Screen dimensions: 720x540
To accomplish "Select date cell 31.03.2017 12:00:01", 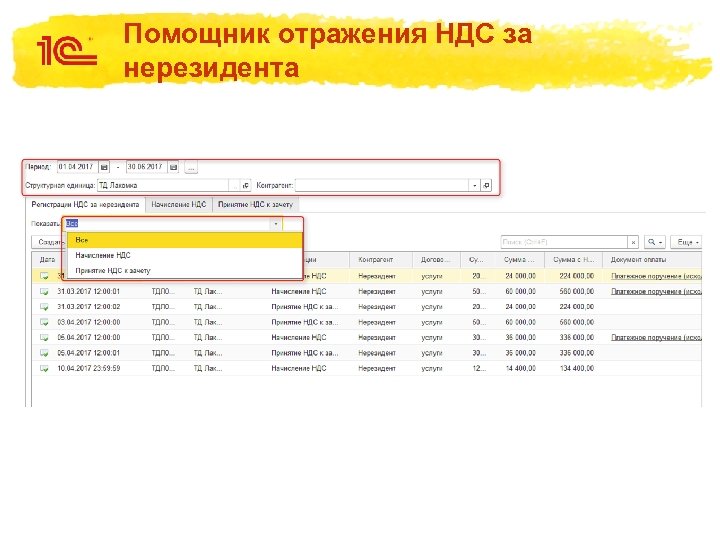I will tap(89, 292).
